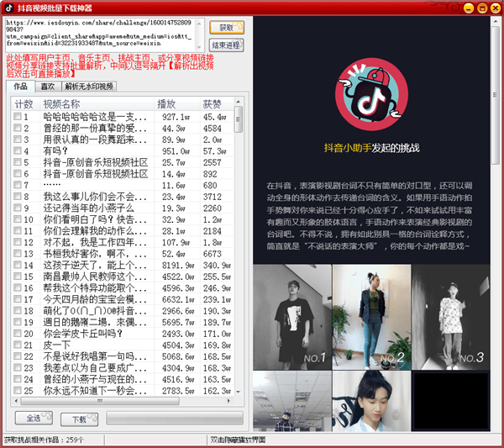Click preview pane vertical scrollbar thumb
This screenshot has height=448, width=504.
pos(496,95)
